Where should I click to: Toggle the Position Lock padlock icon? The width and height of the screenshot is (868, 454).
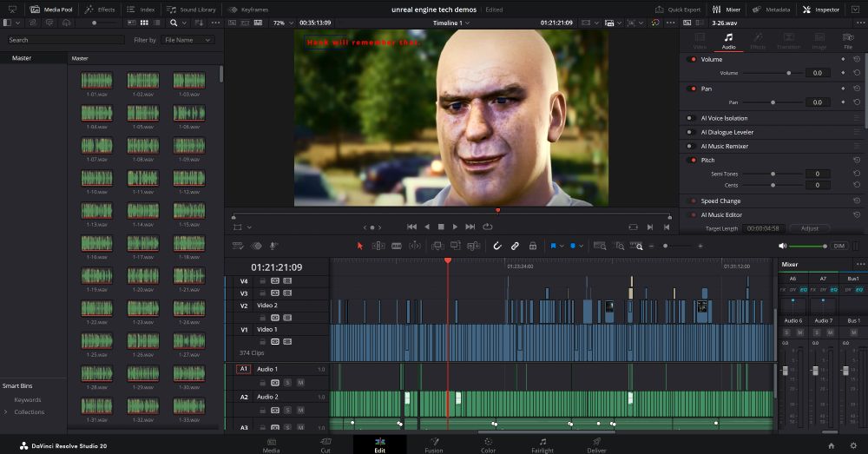point(533,246)
